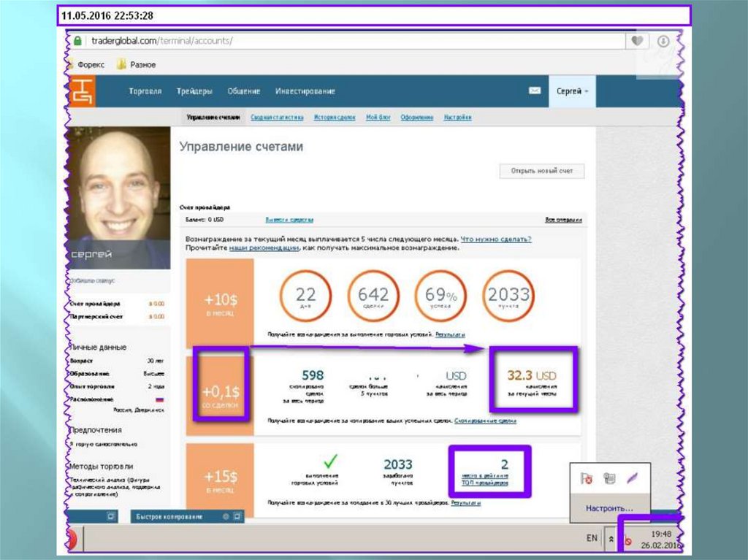Click Настроить... in the tray popup
The width and height of the screenshot is (748, 560).
(x=608, y=507)
